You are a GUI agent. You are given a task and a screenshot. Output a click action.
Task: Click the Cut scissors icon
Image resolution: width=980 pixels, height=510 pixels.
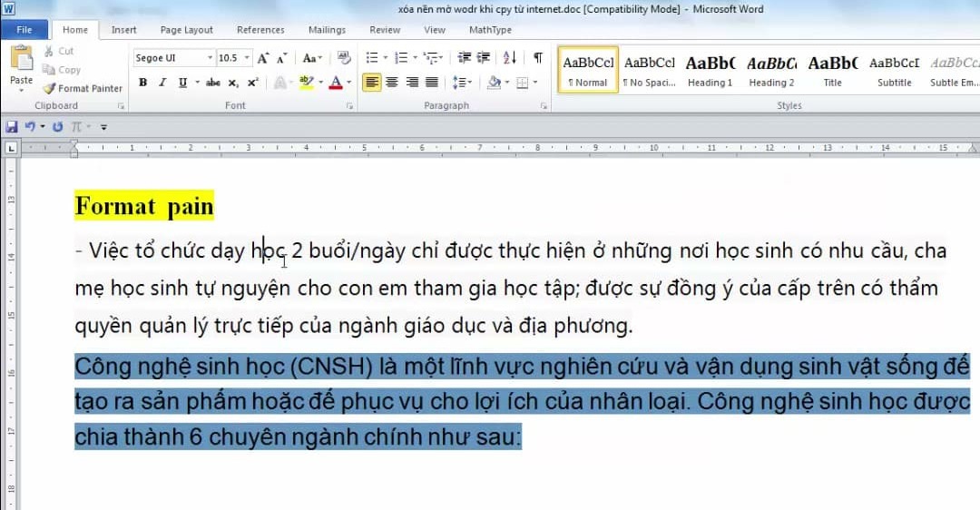point(49,51)
